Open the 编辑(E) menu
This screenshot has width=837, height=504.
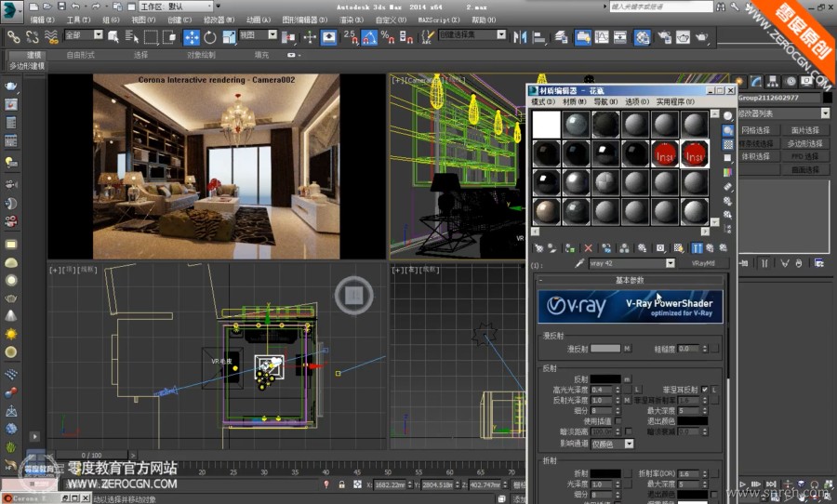(42, 20)
